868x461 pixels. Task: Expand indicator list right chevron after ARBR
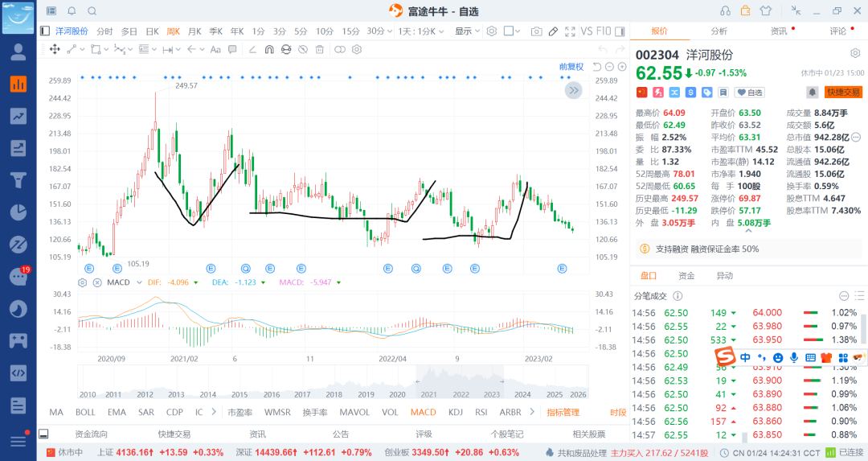click(x=532, y=412)
